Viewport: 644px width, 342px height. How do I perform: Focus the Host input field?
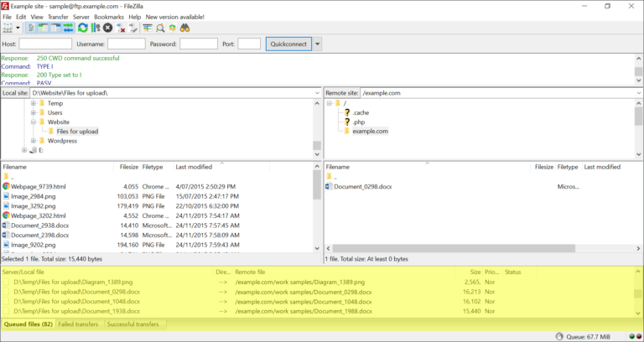pyautogui.click(x=45, y=44)
